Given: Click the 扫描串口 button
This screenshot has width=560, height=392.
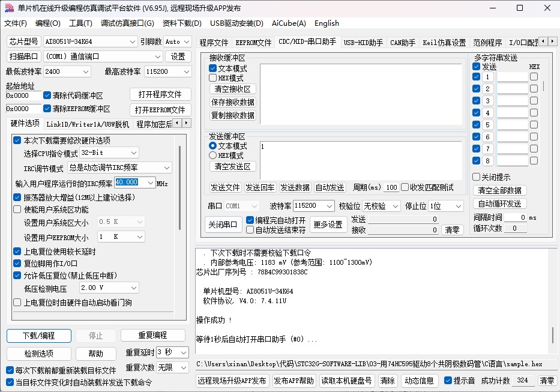Looking at the screenshot, I should (23, 56).
